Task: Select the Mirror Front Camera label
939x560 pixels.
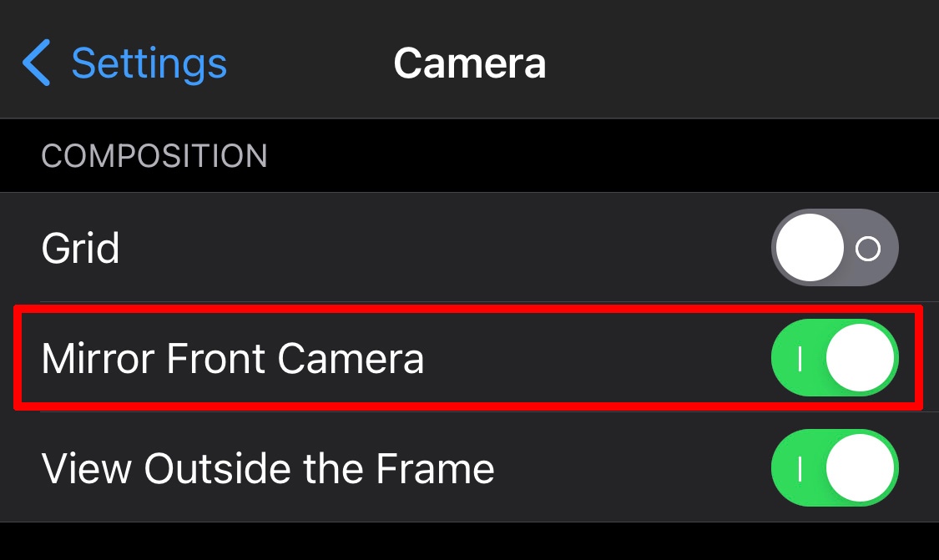Action: pyautogui.click(x=233, y=358)
